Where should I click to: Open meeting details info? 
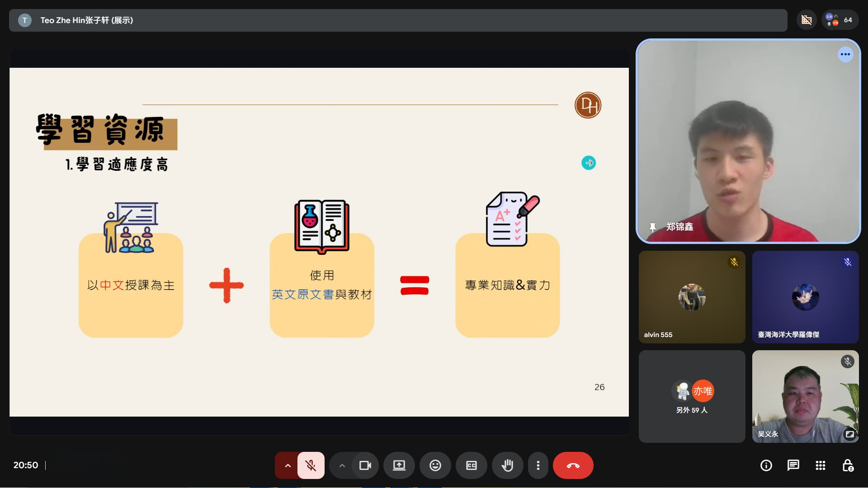click(x=766, y=465)
